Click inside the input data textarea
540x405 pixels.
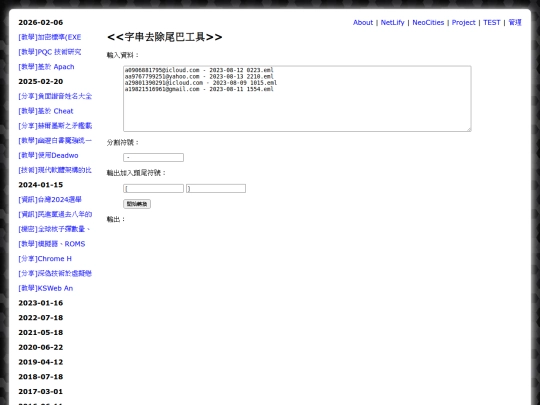click(x=297, y=98)
